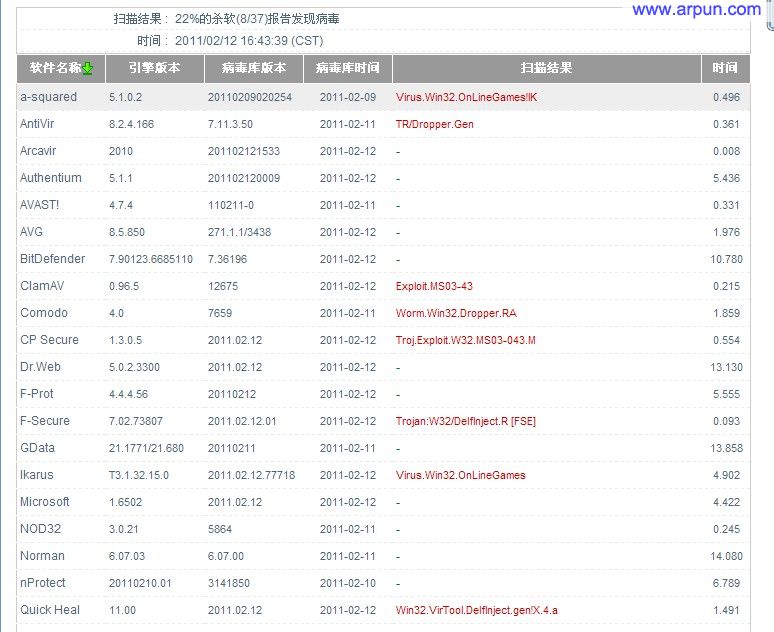Select the AVAST! software name
The height and width of the screenshot is (632, 774).
39,204
